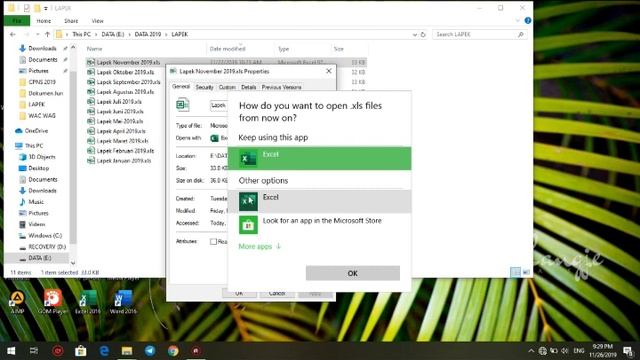
Task: Open the Excel 2016 desktop shortcut
Action: point(87,302)
